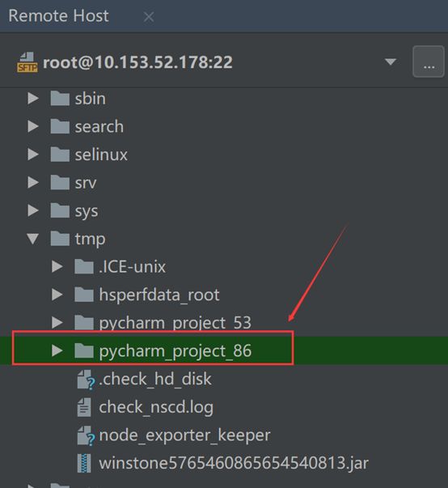Screen dimensions: 448x488
Task: Expand the hsperfdata_root folder
Action: click(x=57, y=295)
